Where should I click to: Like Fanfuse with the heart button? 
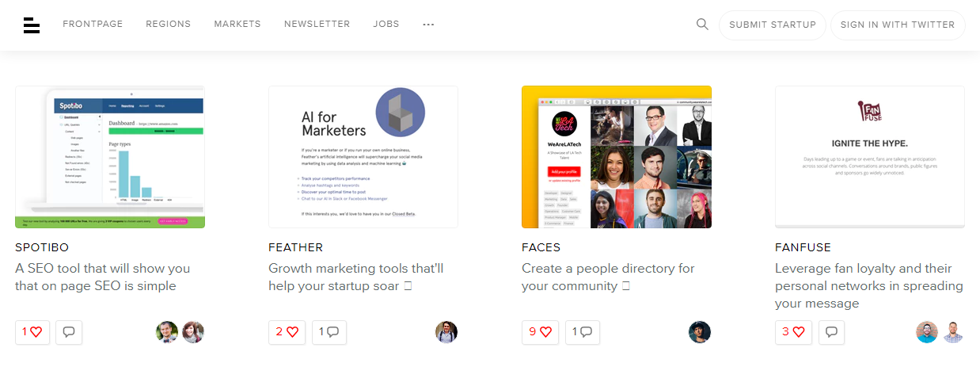point(793,332)
